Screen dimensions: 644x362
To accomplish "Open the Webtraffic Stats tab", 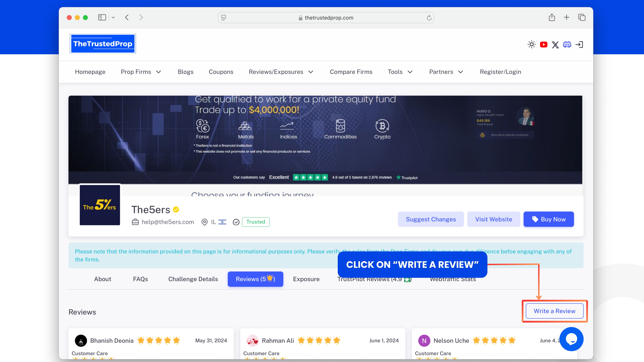I will [x=453, y=279].
